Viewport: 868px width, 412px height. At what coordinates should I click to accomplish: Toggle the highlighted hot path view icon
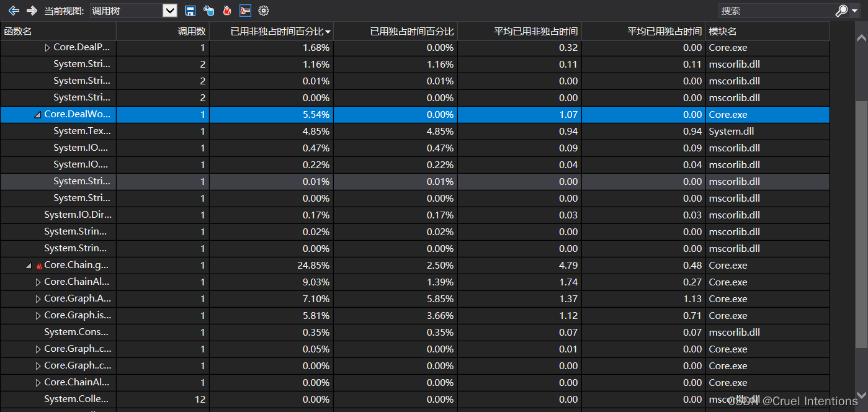[x=245, y=11]
